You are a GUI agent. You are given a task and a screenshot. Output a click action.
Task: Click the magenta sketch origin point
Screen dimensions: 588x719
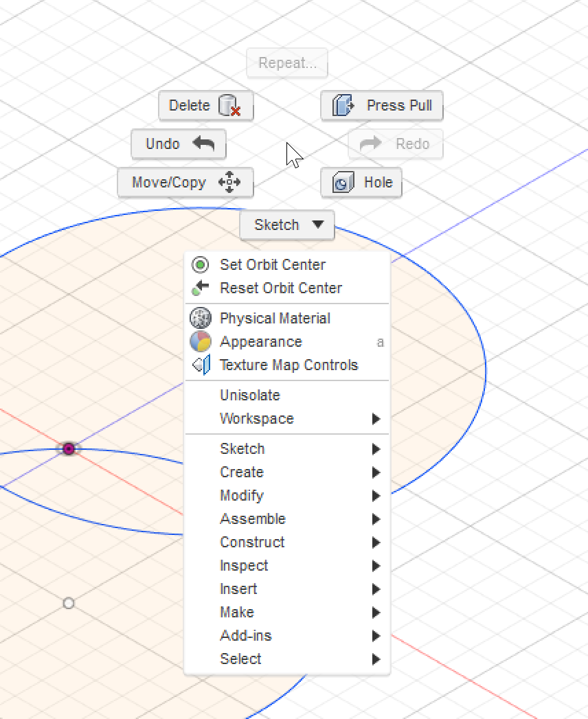click(69, 448)
